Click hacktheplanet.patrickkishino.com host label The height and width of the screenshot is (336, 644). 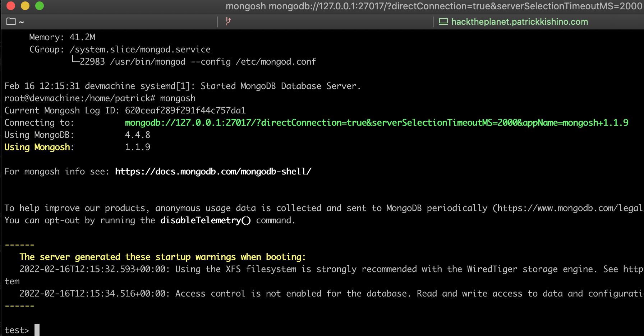[520, 22]
